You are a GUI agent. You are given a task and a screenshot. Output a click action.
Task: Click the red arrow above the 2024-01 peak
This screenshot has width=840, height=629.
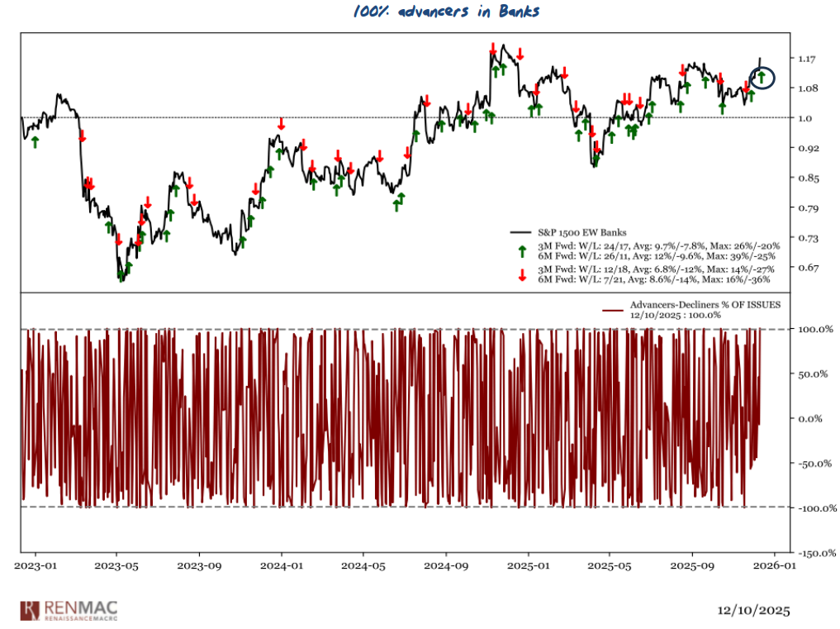pyautogui.click(x=281, y=124)
